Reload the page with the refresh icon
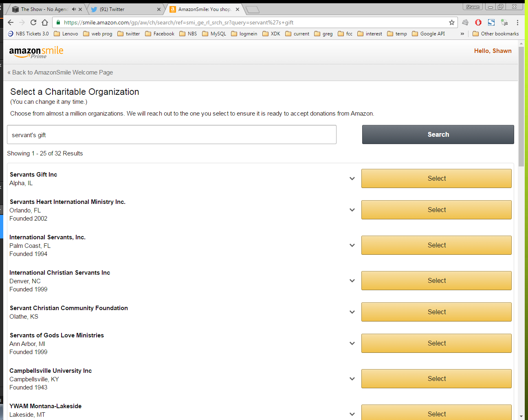 point(33,22)
